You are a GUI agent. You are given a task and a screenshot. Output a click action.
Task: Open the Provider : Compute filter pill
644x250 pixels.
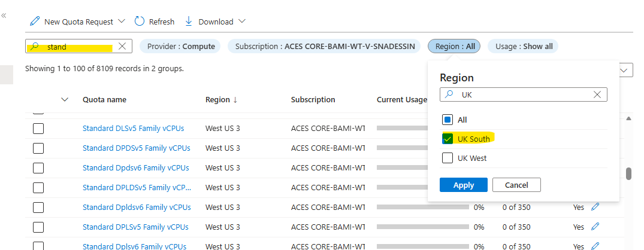(180, 46)
